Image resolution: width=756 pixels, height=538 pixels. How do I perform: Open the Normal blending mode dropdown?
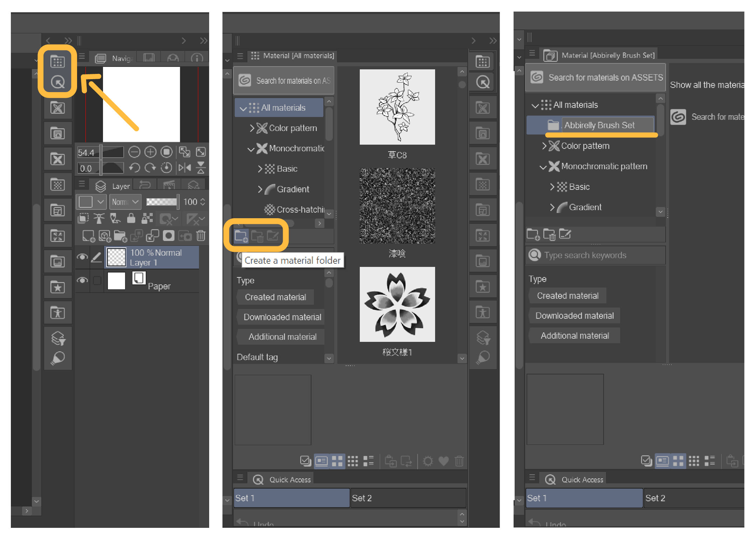[125, 202]
